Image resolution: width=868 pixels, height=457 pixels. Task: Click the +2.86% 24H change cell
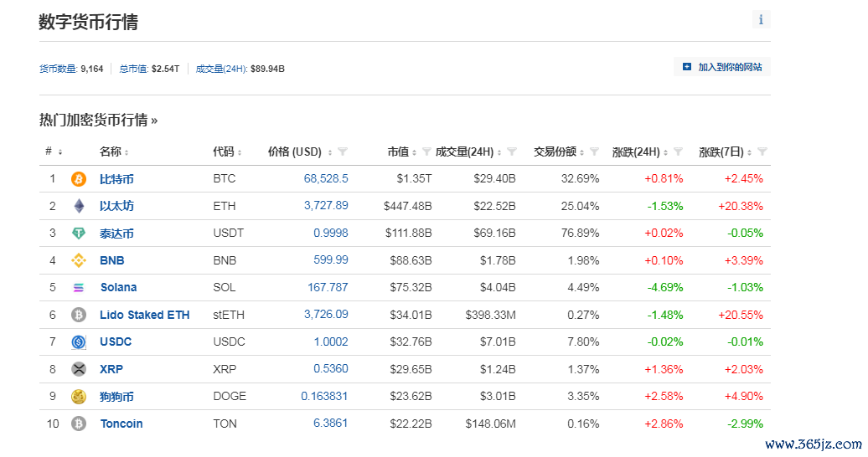coord(664,424)
